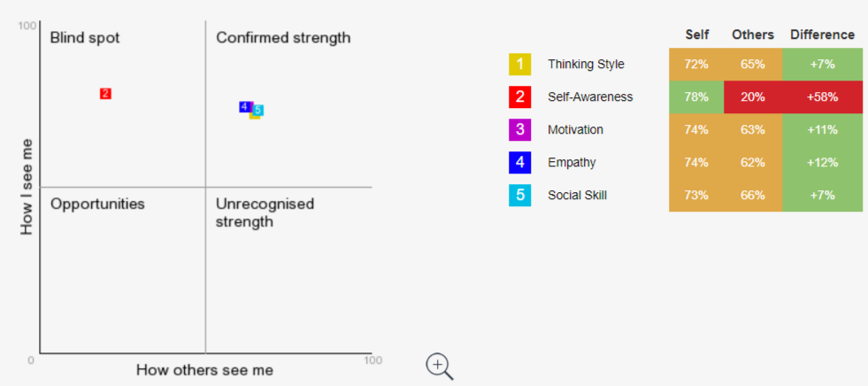Viewport: 868px width, 386px height.
Task: Select the Empathy row label
Action: click(x=572, y=162)
